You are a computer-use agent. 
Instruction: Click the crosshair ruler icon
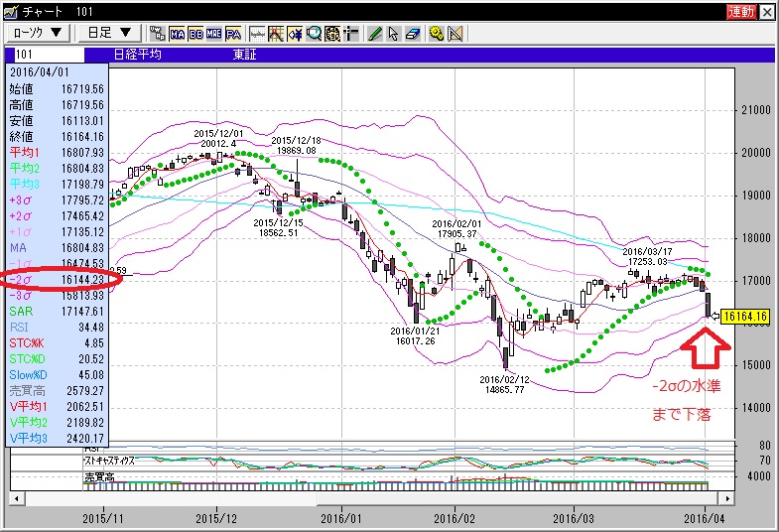coord(350,34)
